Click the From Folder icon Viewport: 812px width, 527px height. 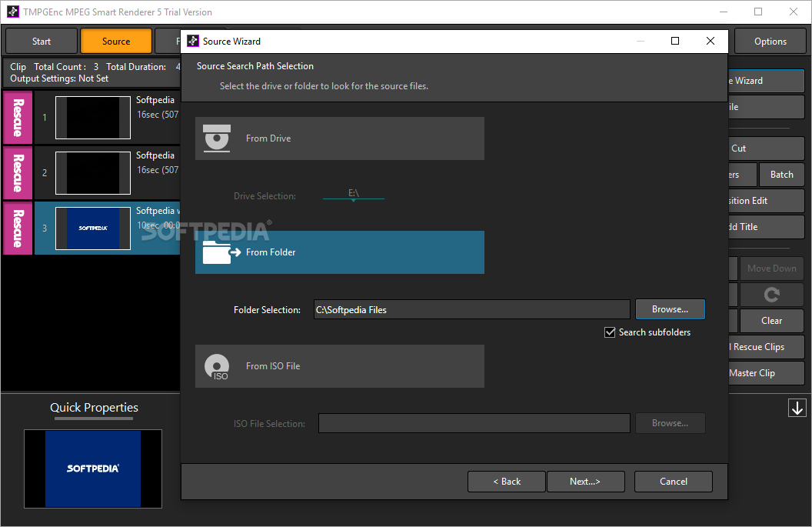[x=221, y=252]
